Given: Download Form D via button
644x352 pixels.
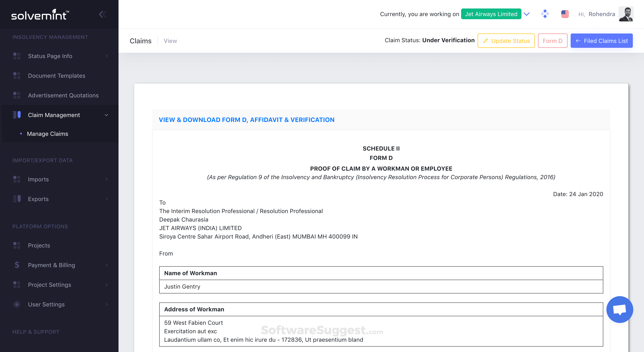Looking at the screenshot, I should [552, 41].
